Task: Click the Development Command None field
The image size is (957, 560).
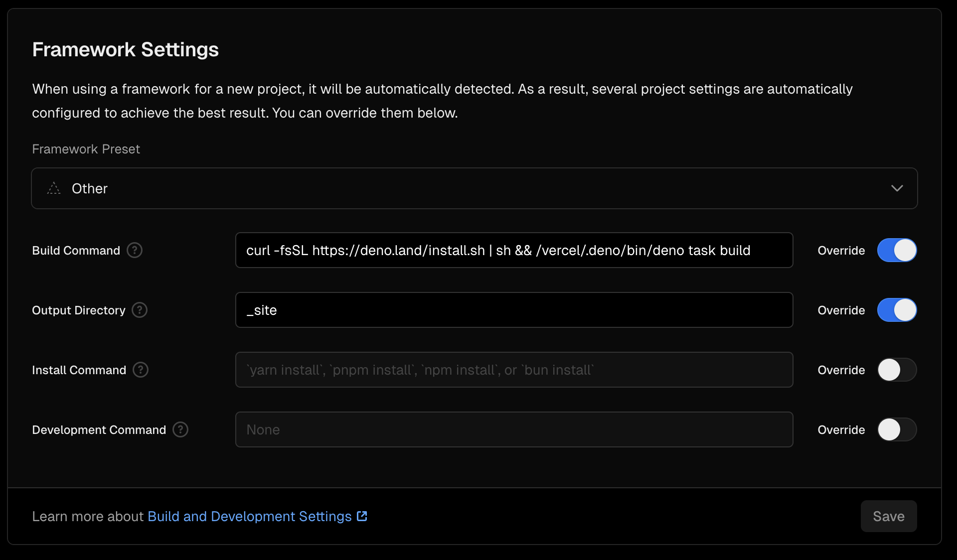Action: pyautogui.click(x=513, y=429)
